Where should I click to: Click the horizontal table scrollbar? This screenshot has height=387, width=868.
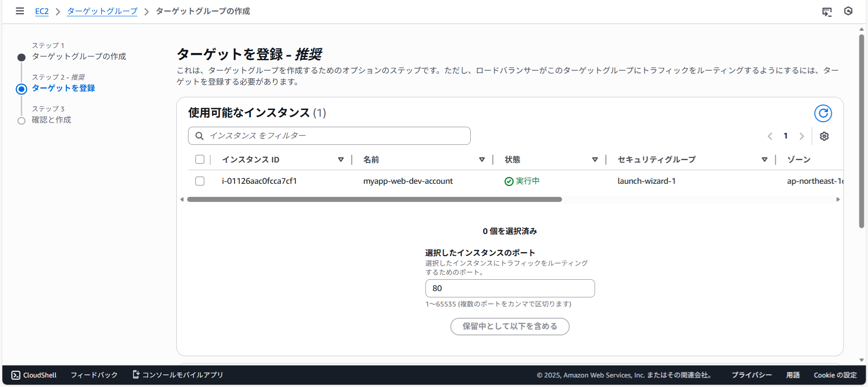tap(374, 199)
